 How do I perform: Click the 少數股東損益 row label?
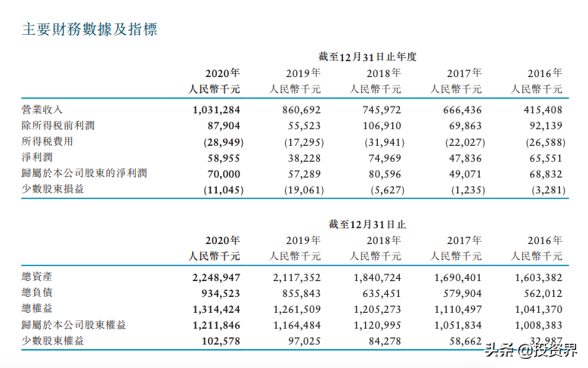point(53,189)
